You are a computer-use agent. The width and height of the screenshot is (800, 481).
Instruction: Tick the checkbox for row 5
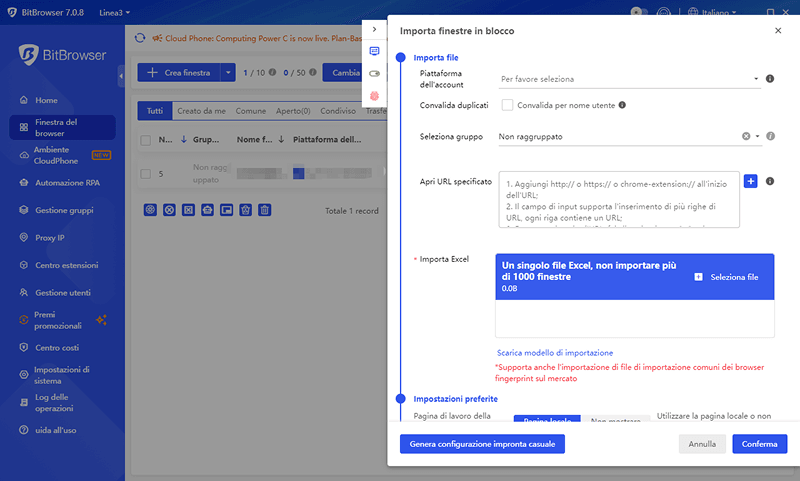click(x=146, y=173)
